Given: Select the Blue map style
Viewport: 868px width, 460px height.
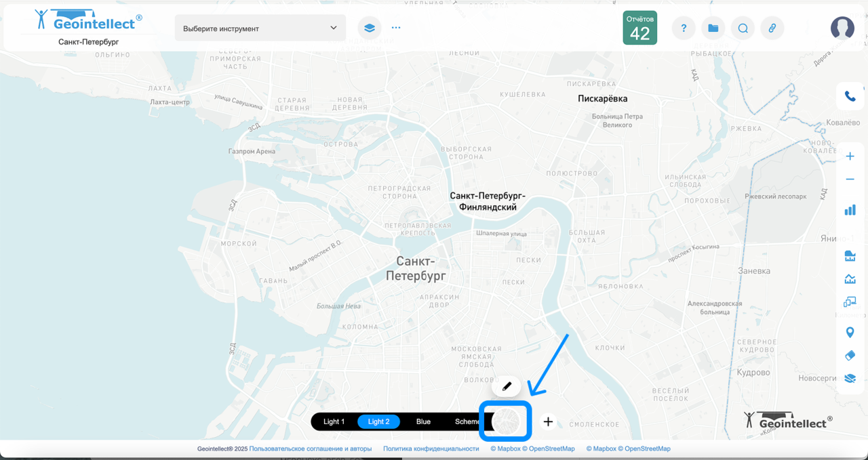Looking at the screenshot, I should click(x=423, y=421).
